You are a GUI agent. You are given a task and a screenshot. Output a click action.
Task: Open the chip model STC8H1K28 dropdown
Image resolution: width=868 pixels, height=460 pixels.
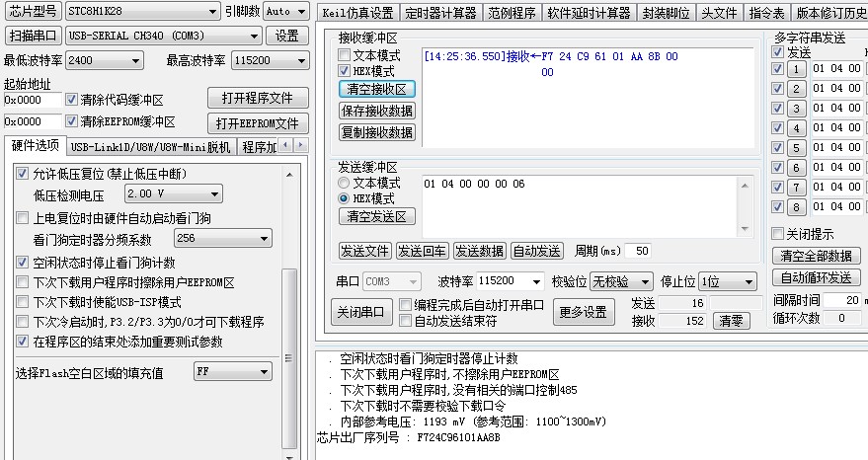coord(143,11)
